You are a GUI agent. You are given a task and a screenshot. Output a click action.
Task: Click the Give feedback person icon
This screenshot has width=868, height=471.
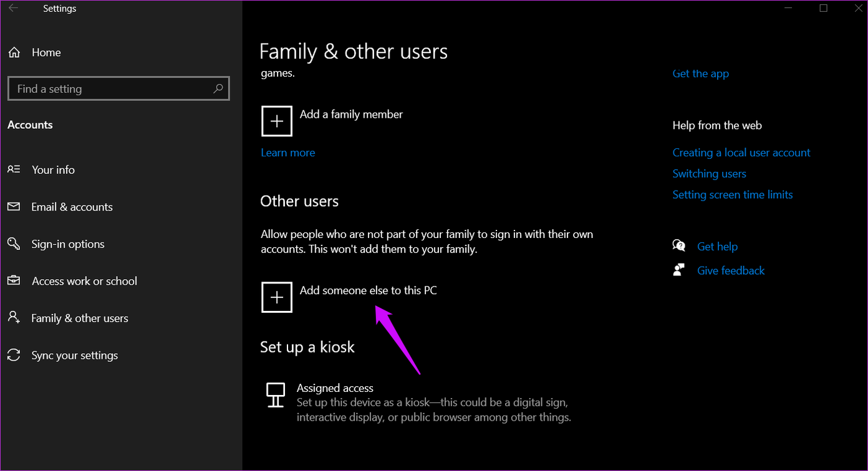[x=679, y=270]
